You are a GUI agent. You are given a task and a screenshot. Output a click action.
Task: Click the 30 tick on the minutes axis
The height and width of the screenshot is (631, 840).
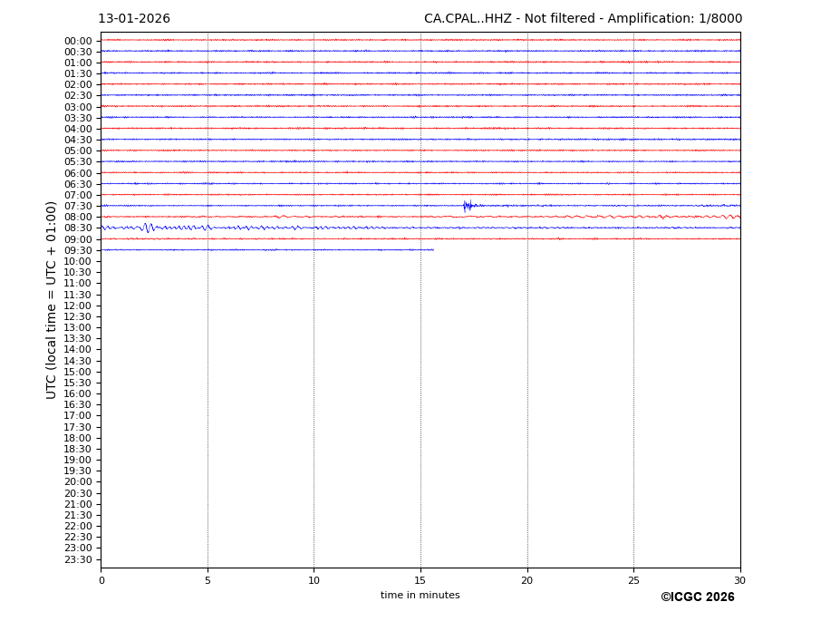(x=739, y=581)
